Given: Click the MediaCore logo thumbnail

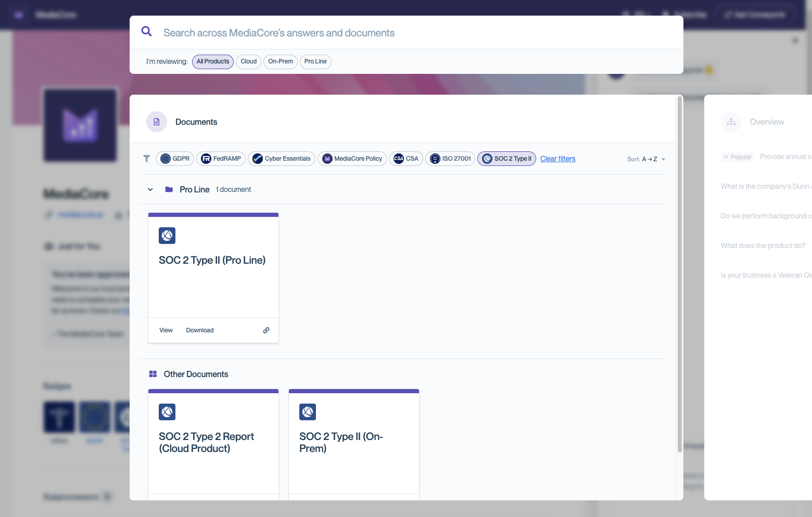Looking at the screenshot, I should [80, 125].
